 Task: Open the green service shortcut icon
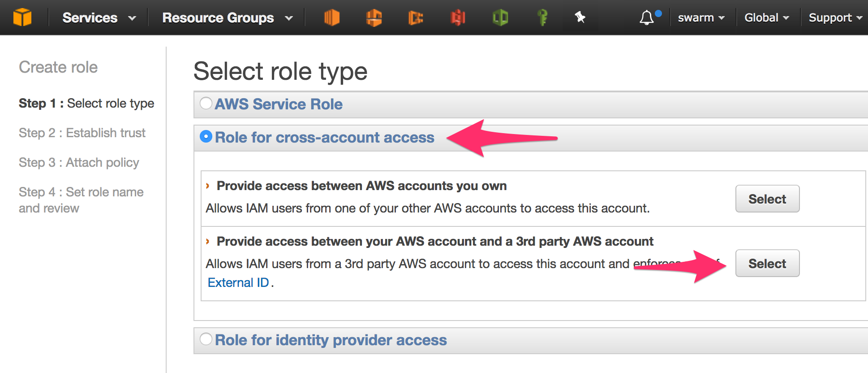pyautogui.click(x=500, y=17)
